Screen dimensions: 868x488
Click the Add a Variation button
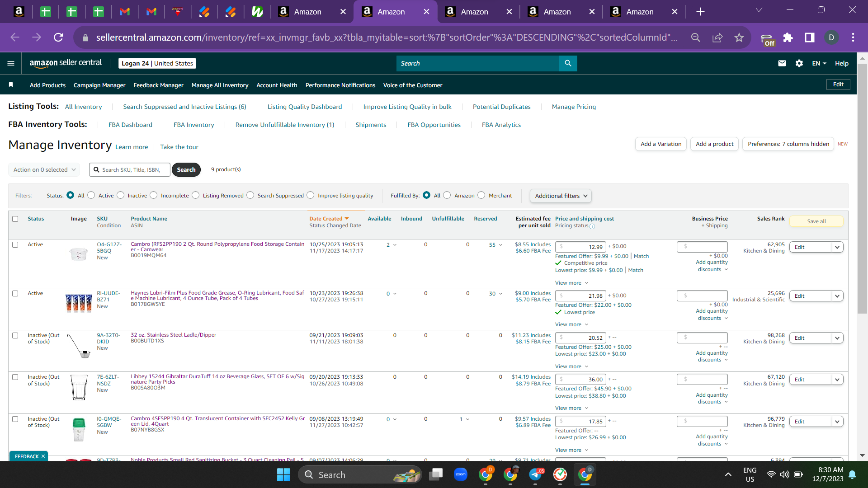661,144
